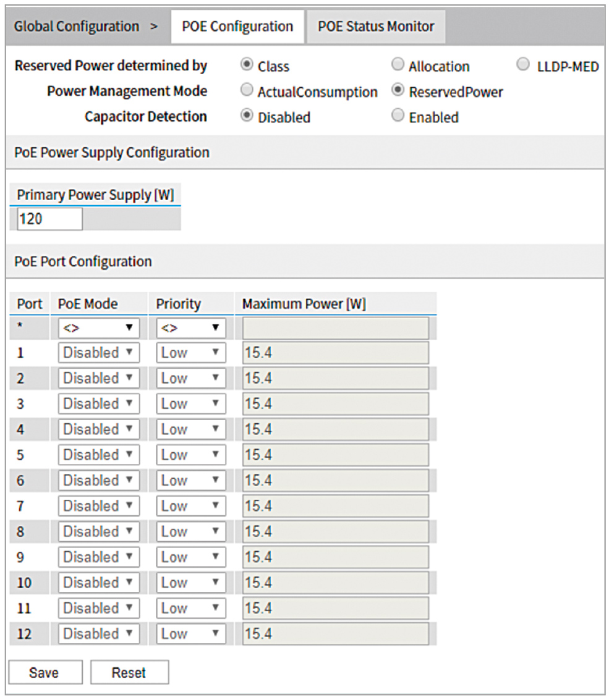
Task: Expand PoE Mode dropdown for port 1
Action: coord(99,353)
